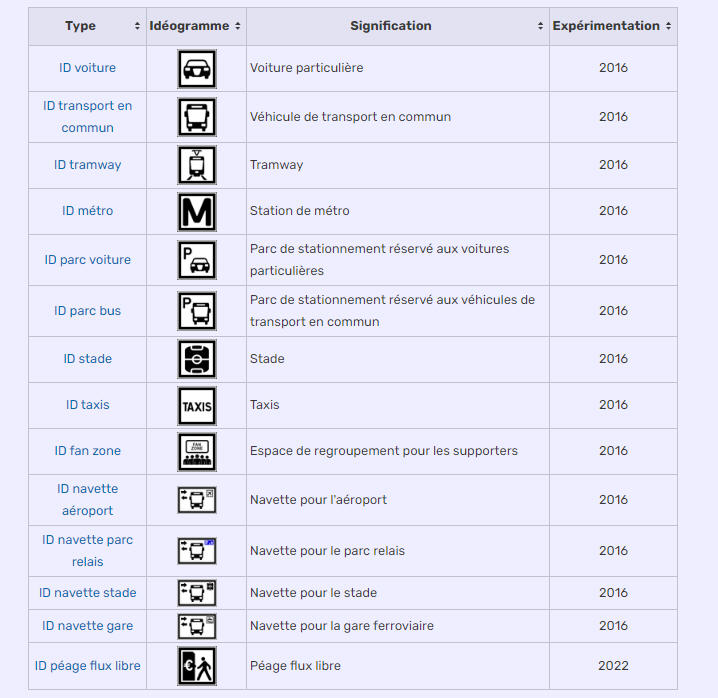Open the ID parc bus link
The image size is (718, 698).
[87, 311]
